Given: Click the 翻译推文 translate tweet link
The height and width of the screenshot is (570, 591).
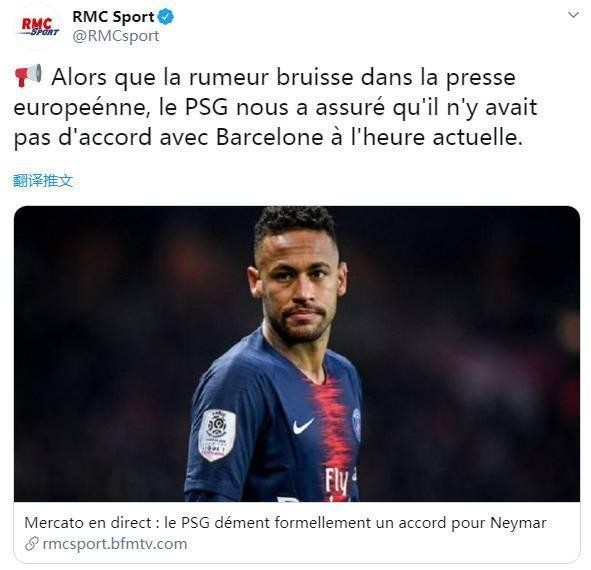Looking at the screenshot, I should (42, 181).
